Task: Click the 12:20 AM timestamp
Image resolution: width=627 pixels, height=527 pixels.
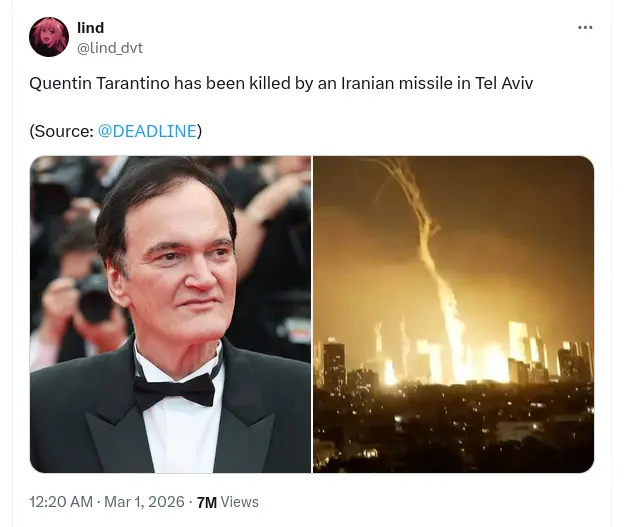Action: [61, 502]
